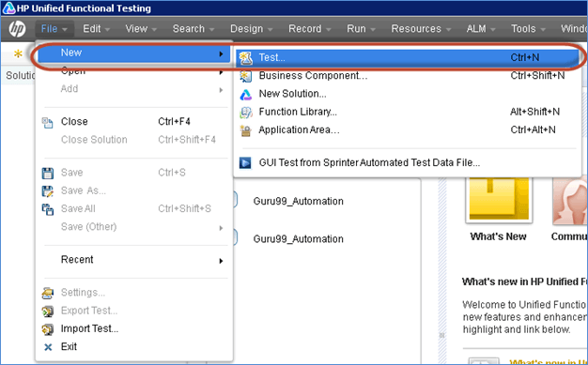
Task: Open the Search menu
Action: tap(193, 29)
